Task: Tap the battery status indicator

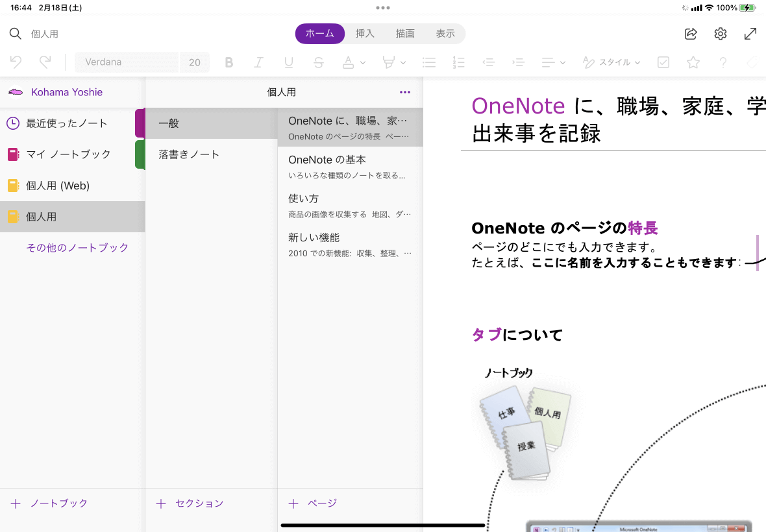Action: pos(747,8)
